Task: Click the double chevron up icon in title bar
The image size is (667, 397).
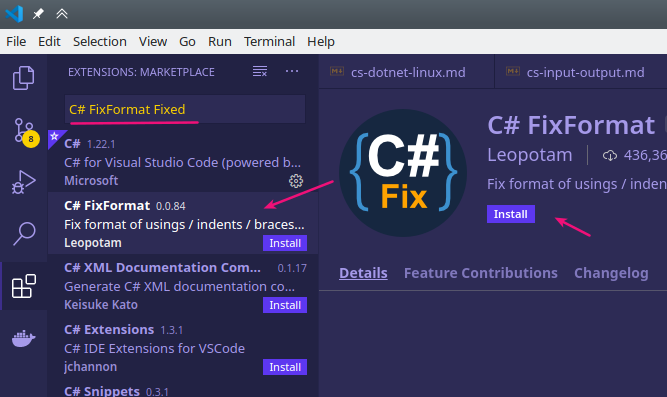Action: click(x=62, y=14)
